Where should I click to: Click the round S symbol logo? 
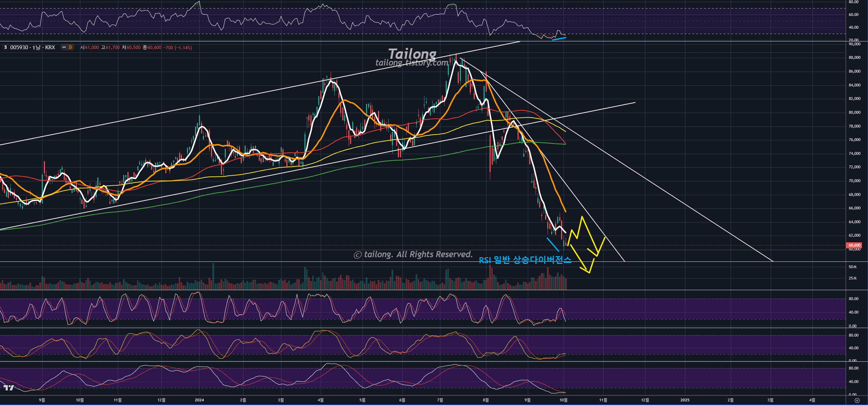click(5, 47)
